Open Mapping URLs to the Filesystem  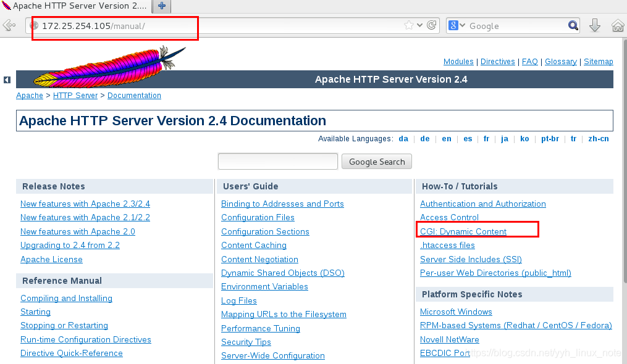tap(284, 315)
